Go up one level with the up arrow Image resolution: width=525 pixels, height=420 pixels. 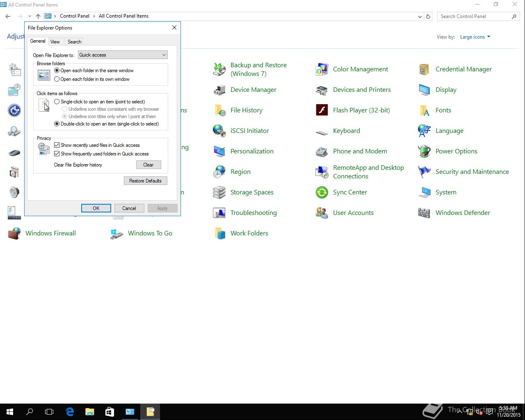tap(38, 16)
